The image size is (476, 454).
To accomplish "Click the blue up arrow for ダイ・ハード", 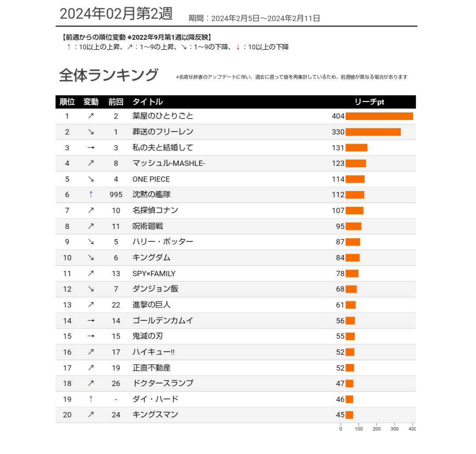I will (91, 399).
